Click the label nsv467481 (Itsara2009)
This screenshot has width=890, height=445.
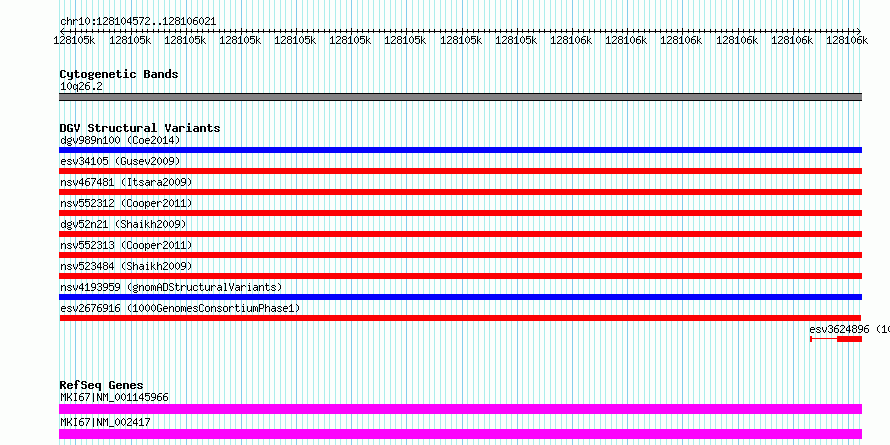pos(126,182)
